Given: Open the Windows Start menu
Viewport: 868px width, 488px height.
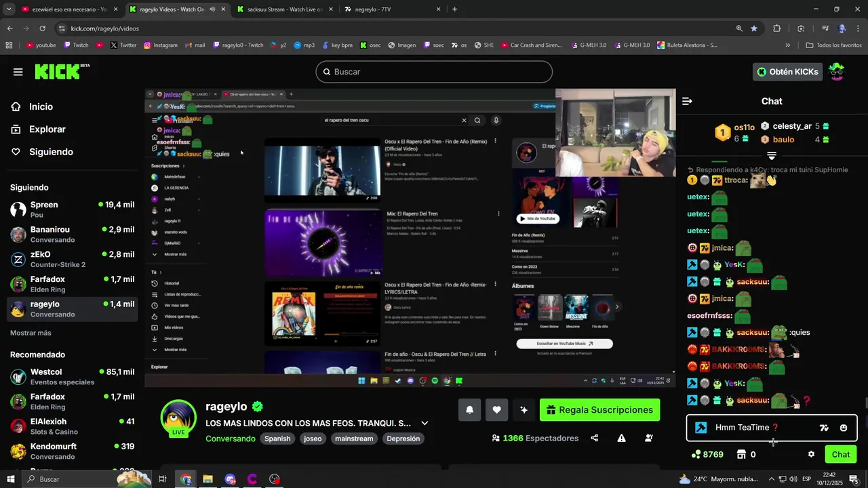Looking at the screenshot, I should coord(11,479).
